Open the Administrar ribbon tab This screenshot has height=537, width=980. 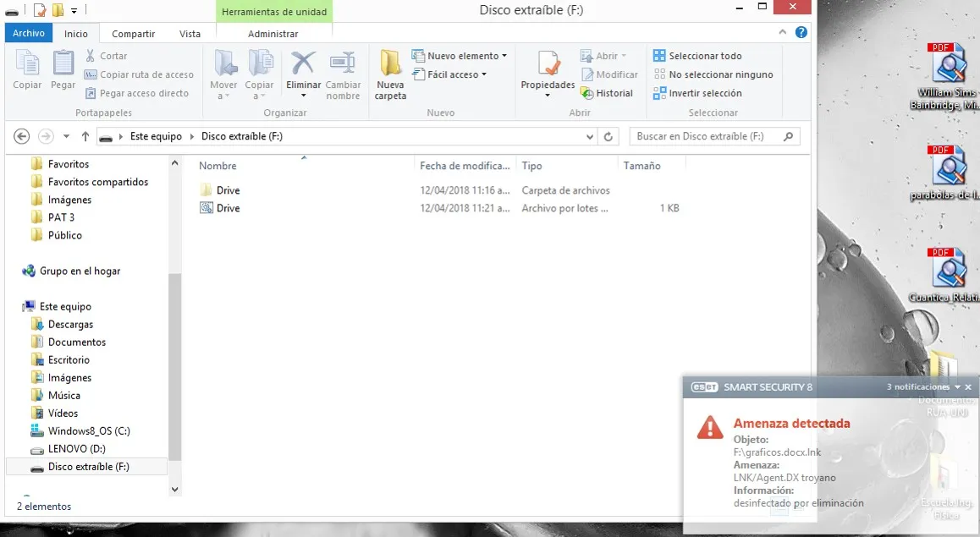(273, 34)
